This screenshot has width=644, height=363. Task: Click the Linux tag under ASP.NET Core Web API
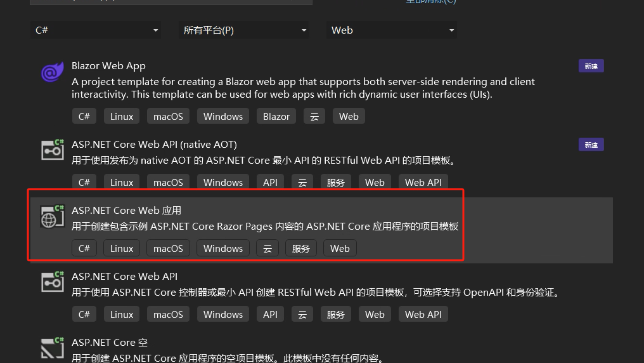122,314
